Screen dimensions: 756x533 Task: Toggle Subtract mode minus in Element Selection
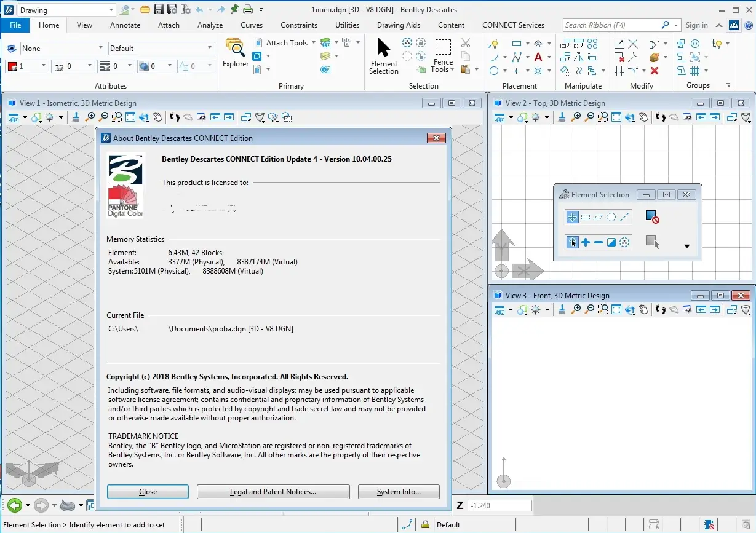click(x=599, y=242)
